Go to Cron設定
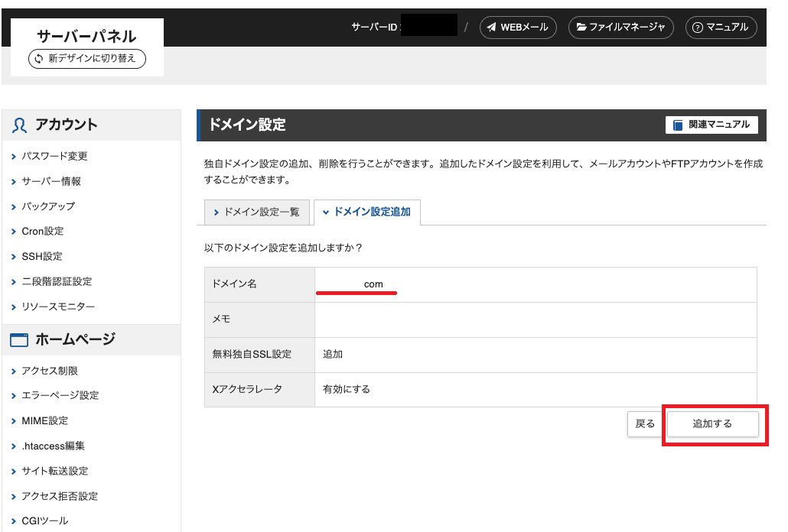788x532 pixels. point(43,232)
